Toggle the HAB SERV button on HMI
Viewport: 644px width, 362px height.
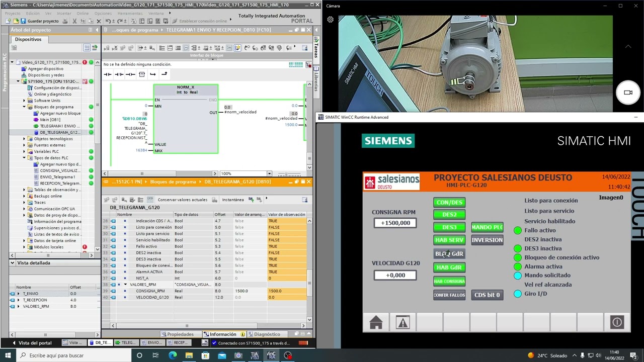449,240
